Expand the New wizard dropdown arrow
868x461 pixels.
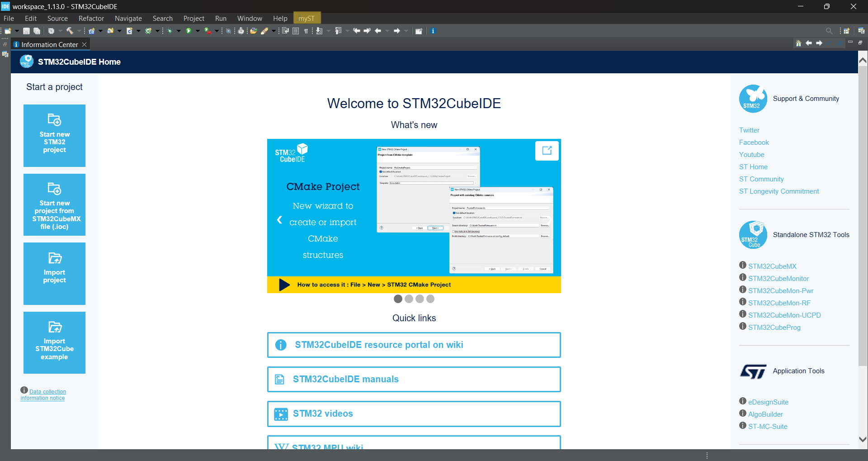(x=17, y=30)
